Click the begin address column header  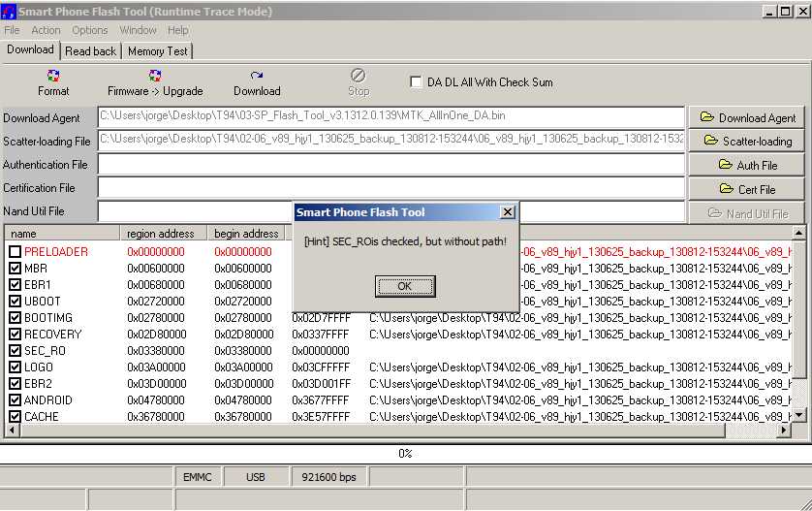246,234
